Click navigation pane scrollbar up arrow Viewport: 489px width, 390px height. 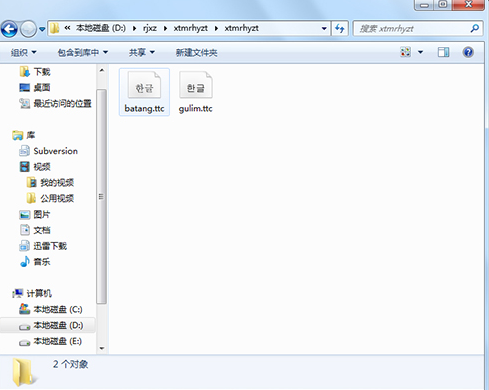pos(102,70)
